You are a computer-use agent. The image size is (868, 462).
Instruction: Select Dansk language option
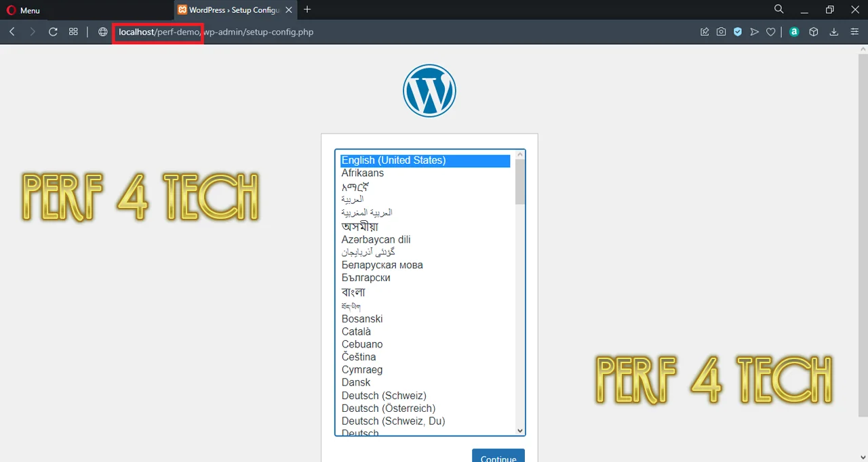(x=425, y=383)
